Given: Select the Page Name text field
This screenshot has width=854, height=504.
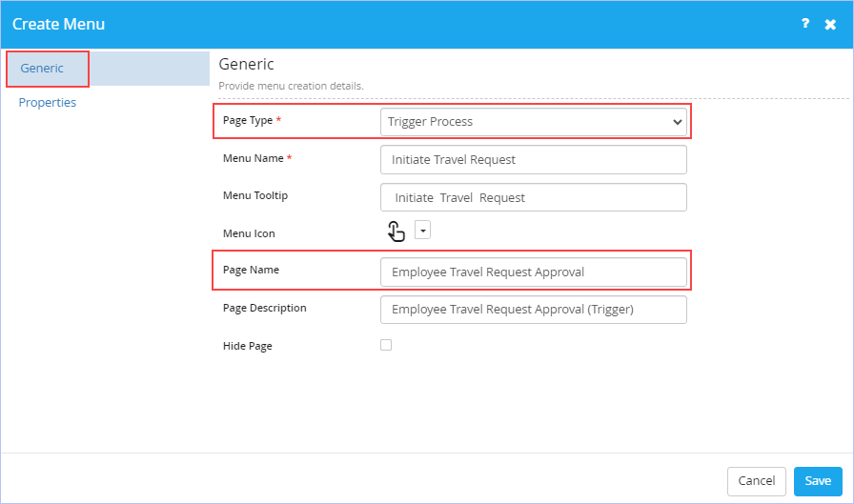Looking at the screenshot, I should (533, 272).
